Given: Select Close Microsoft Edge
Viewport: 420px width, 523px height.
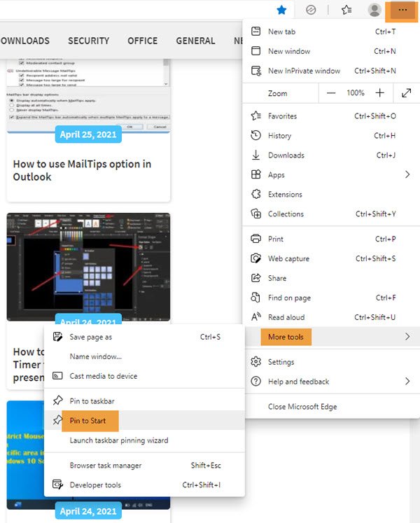Looking at the screenshot, I should pos(332,407).
